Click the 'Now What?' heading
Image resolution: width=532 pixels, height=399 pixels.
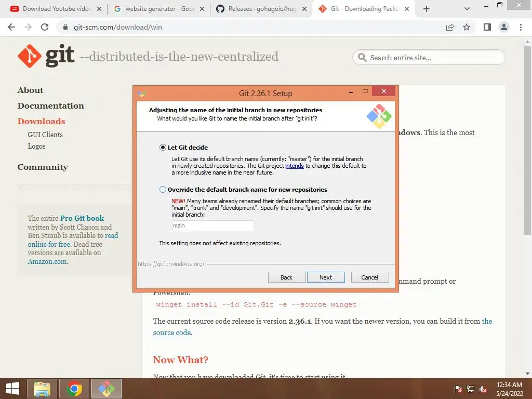pyautogui.click(x=180, y=360)
